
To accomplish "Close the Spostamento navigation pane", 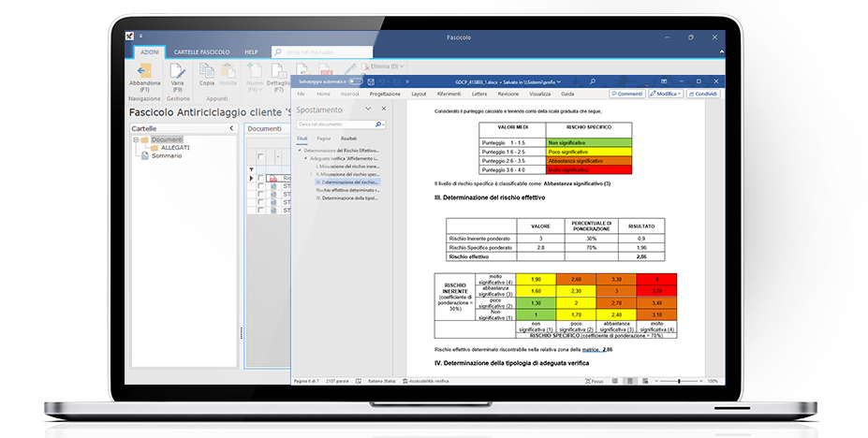I will point(384,109).
